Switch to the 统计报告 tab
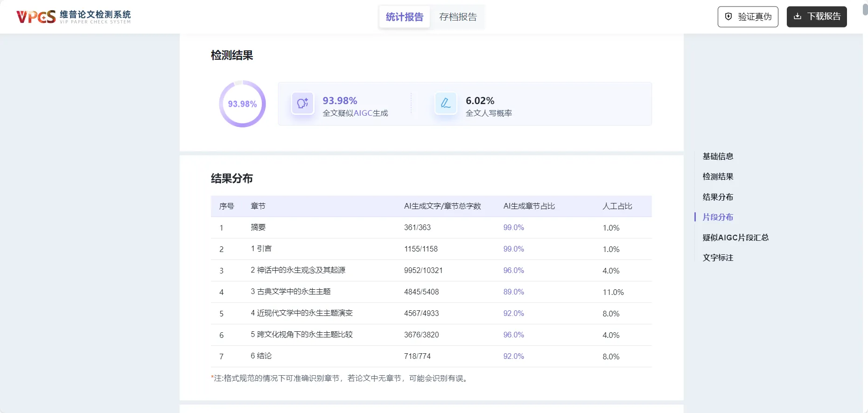The width and height of the screenshot is (868, 413). click(404, 17)
